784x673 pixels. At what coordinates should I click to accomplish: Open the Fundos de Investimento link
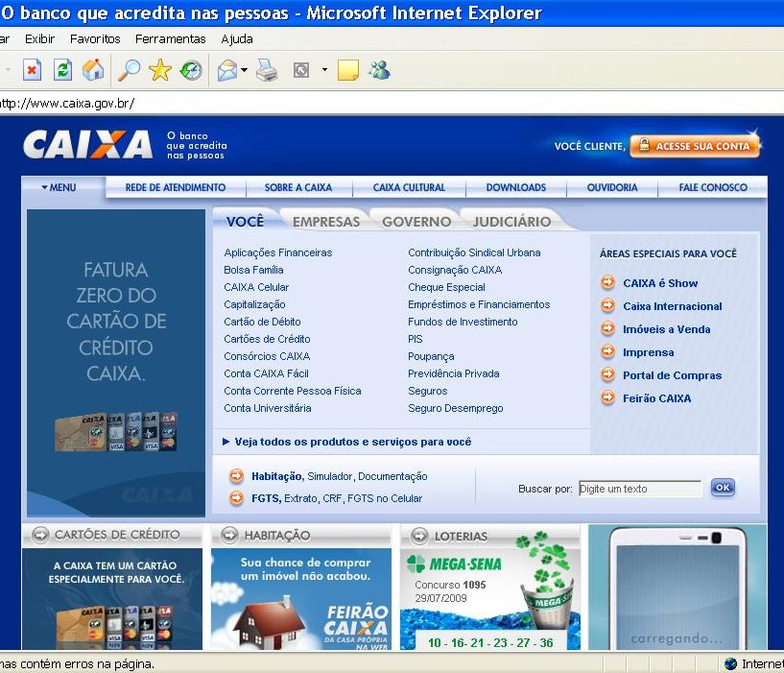point(463,322)
